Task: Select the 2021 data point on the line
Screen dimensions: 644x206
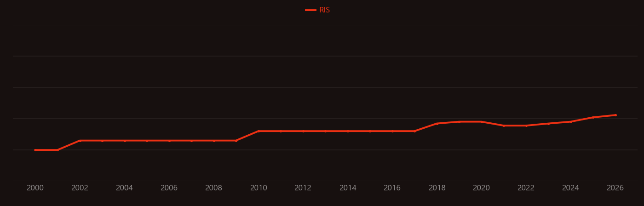Action: [504, 126]
